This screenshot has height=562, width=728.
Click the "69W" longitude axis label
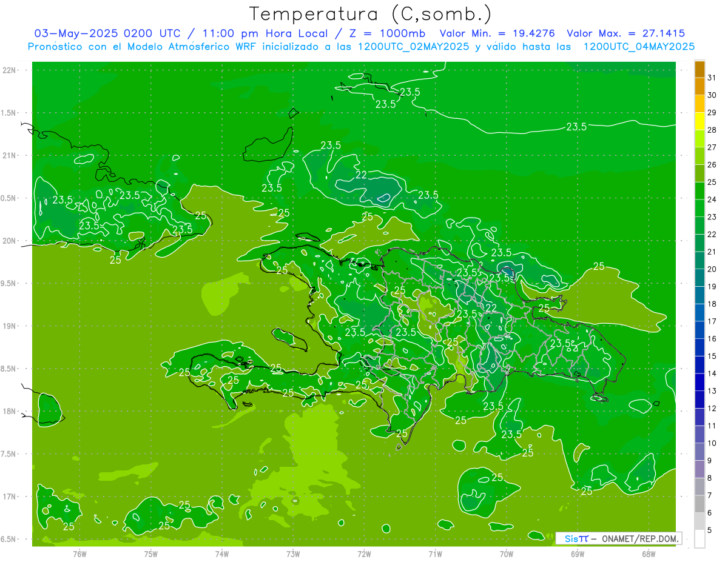(578, 554)
